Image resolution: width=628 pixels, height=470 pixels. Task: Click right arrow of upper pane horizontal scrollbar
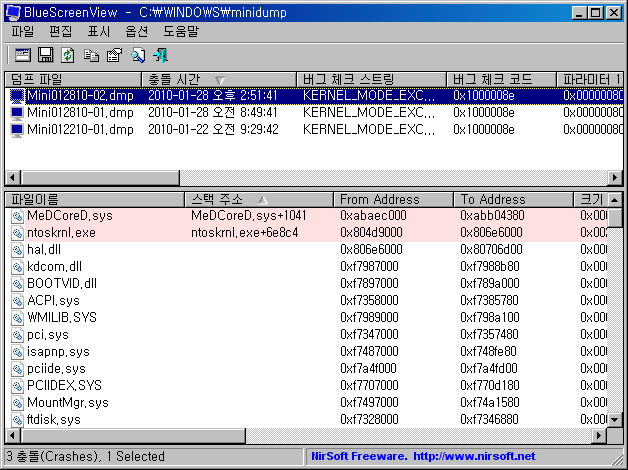[615, 177]
